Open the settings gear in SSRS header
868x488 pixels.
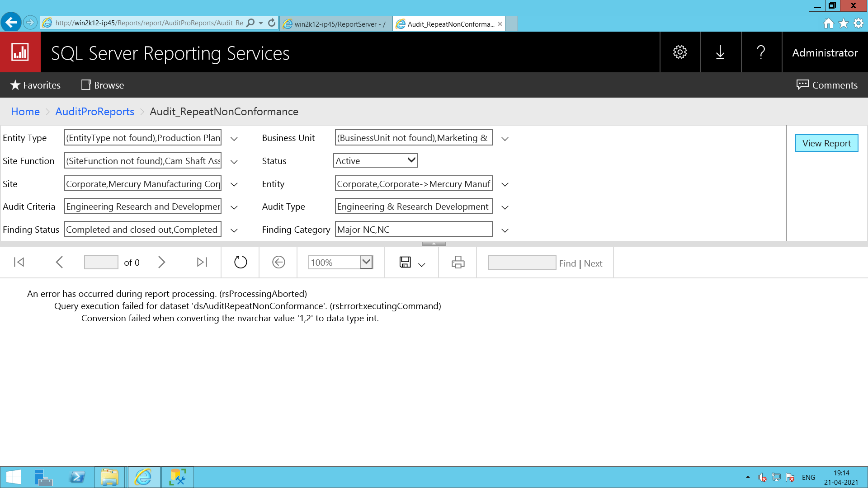(680, 52)
